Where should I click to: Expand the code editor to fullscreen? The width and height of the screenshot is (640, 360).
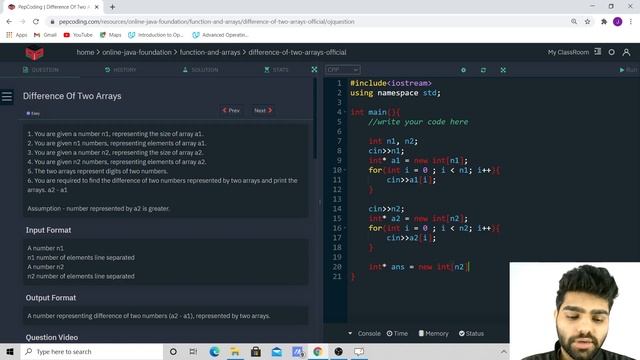coord(503,70)
